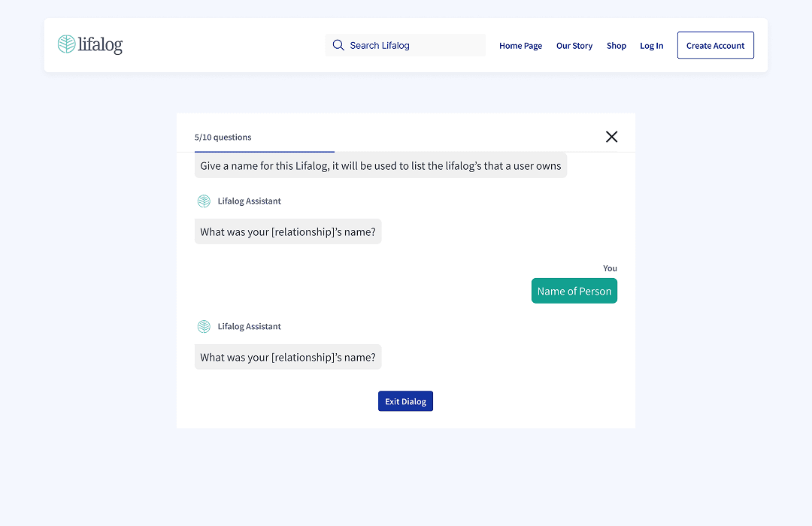Navigate to the Our Story page
The width and height of the screenshot is (812, 526).
[x=574, y=46]
